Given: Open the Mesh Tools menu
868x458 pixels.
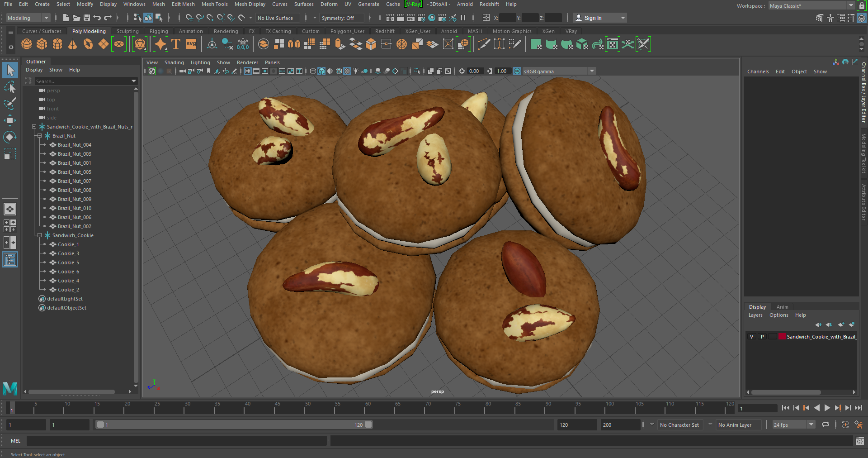Looking at the screenshot, I should [x=214, y=4].
